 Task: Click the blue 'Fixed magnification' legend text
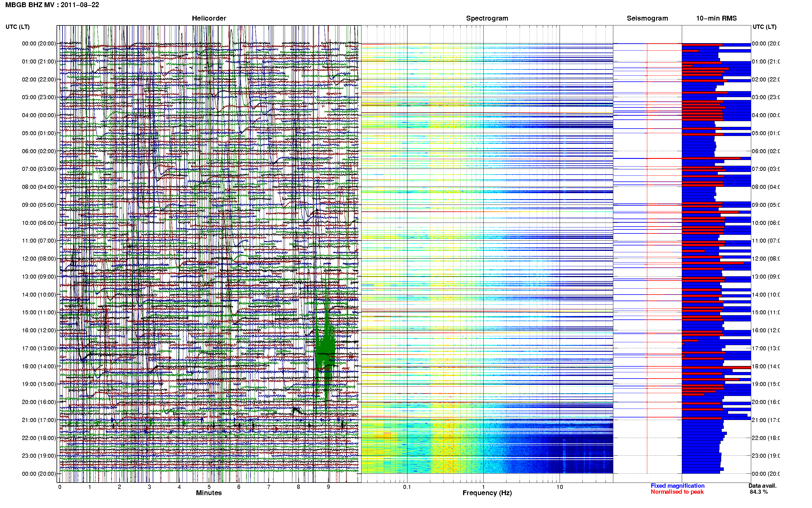point(678,486)
